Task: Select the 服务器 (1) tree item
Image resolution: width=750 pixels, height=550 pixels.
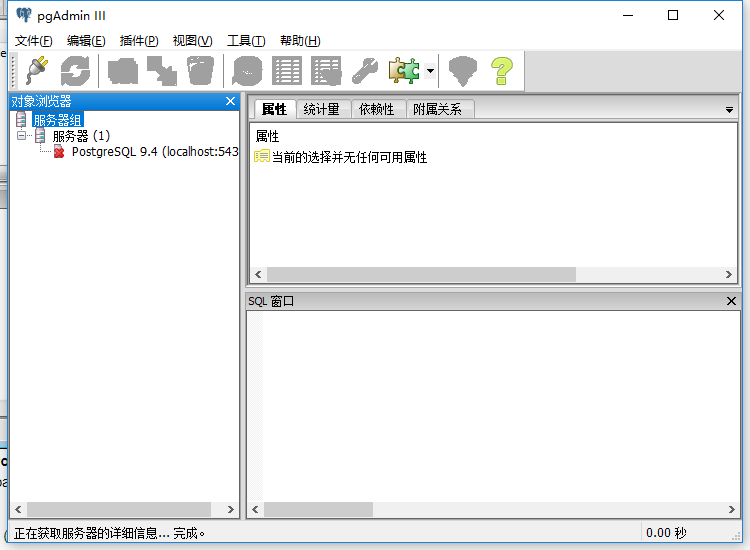Action: (x=81, y=136)
